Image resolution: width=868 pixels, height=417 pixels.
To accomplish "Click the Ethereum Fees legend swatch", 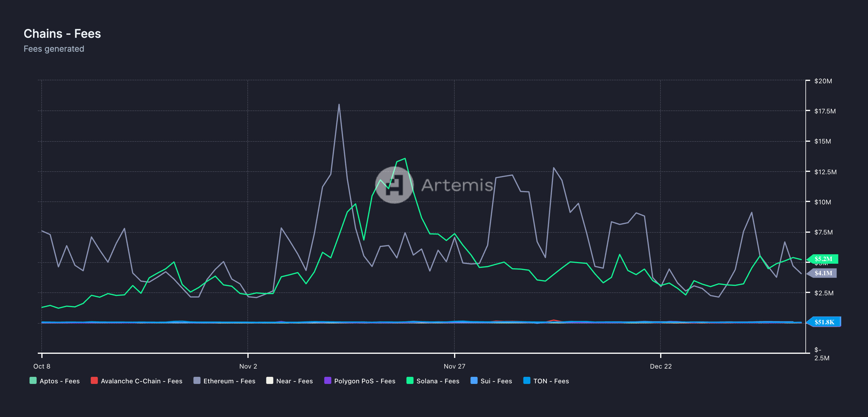I will tap(197, 381).
